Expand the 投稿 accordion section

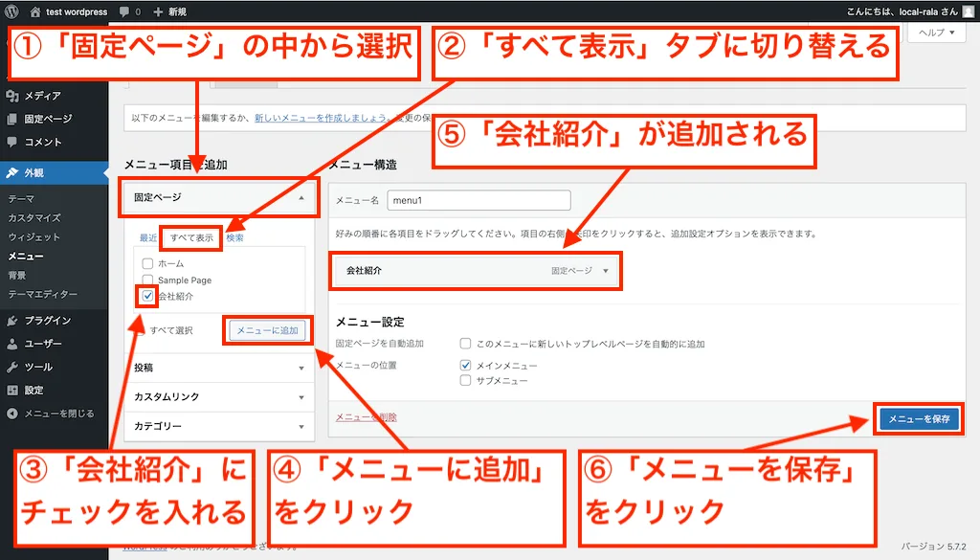[219, 368]
